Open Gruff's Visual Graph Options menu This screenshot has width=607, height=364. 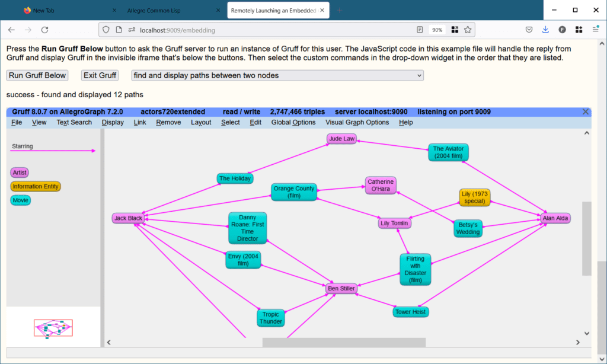pyautogui.click(x=357, y=122)
